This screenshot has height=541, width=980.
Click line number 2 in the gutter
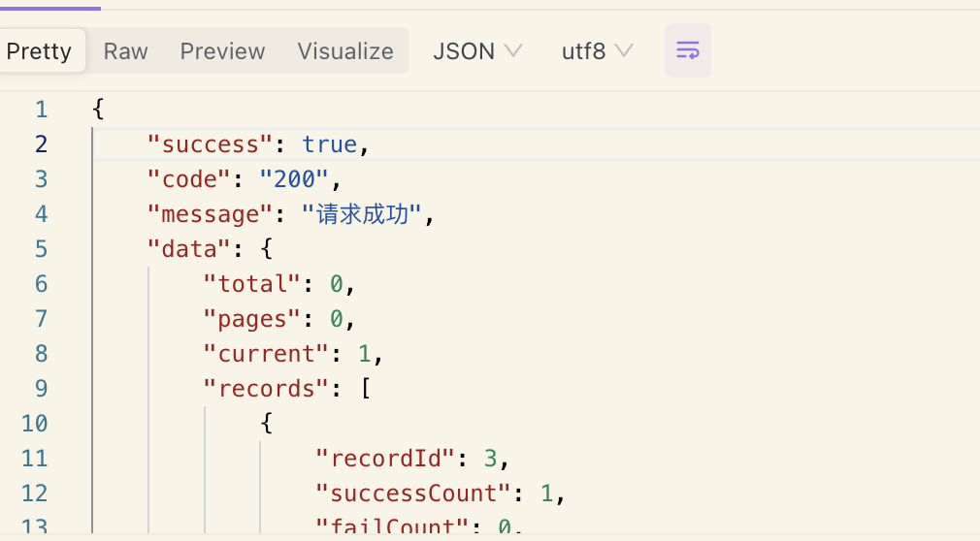point(40,144)
